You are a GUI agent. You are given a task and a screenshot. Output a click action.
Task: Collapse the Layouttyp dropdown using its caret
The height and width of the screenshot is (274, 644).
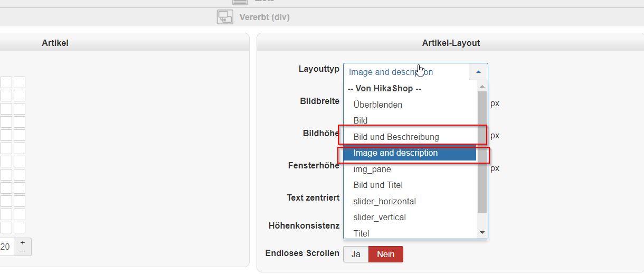click(x=478, y=72)
